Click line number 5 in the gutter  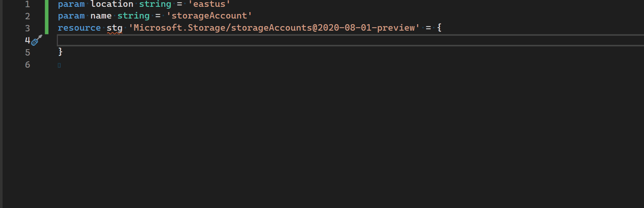[x=27, y=52]
